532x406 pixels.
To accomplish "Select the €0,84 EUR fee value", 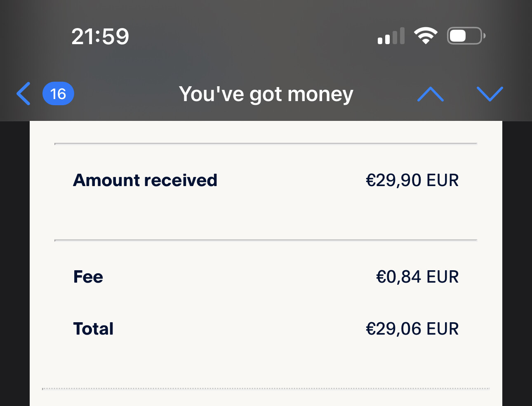I will tap(417, 277).
